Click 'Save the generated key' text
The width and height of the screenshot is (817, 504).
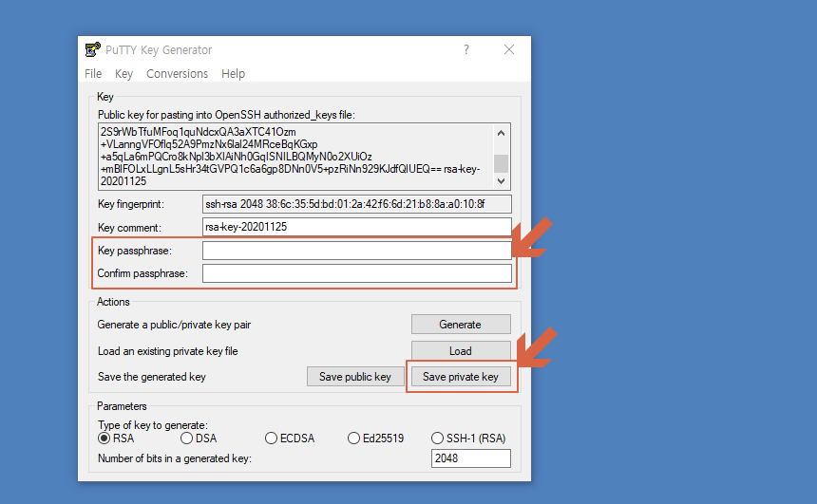[152, 377]
